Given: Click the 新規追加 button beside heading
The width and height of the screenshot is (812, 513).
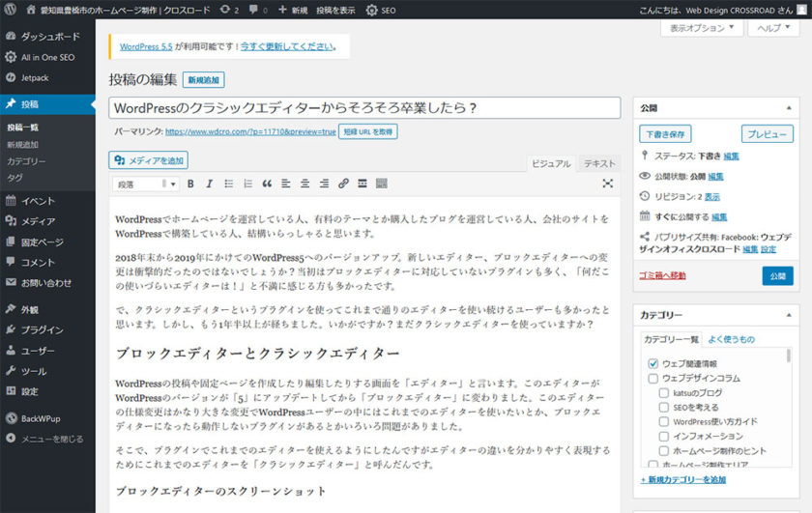Looking at the screenshot, I should click(x=204, y=80).
